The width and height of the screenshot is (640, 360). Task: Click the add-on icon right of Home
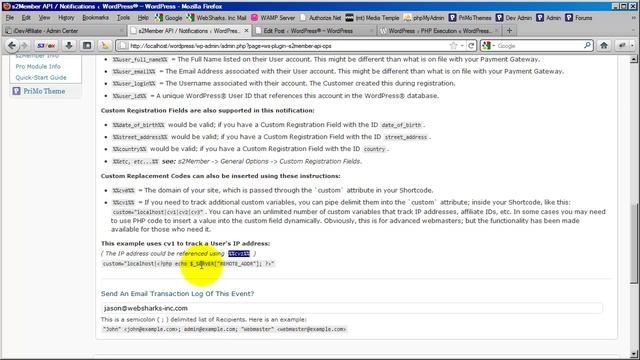tap(622, 46)
